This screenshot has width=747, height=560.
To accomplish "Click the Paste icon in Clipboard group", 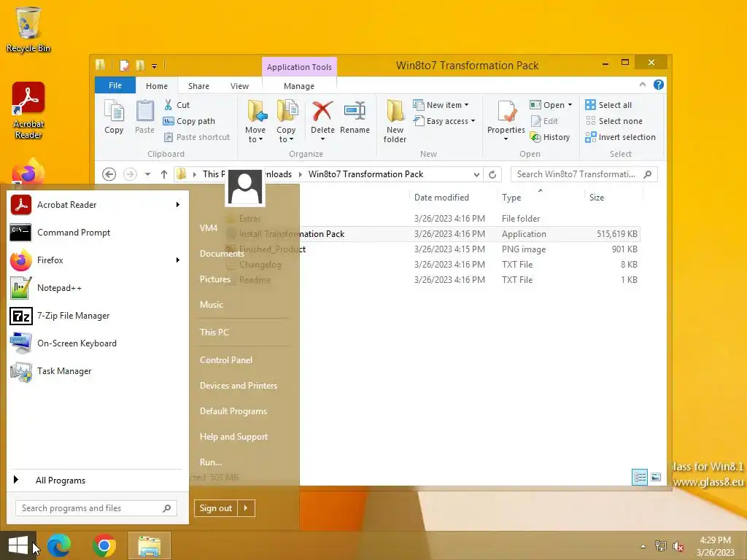I will [145, 117].
